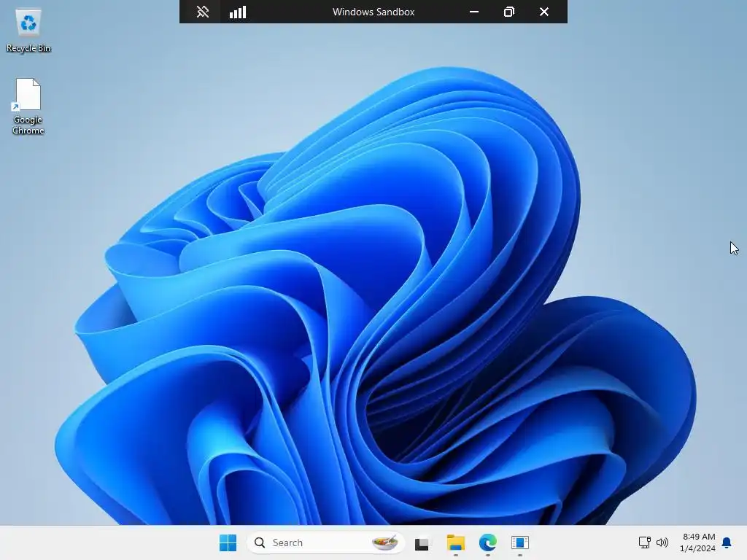Close the Windows Sandbox session
Screen dimensions: 747x560
point(544,12)
